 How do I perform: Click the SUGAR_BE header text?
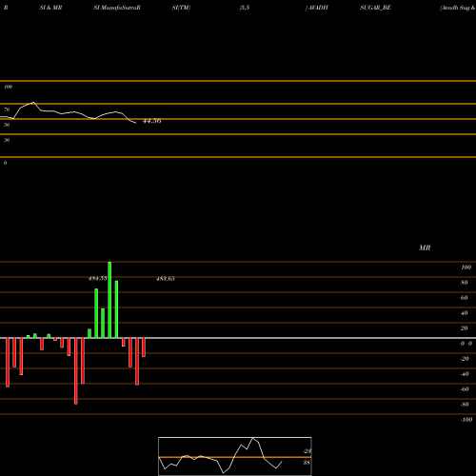point(375,8)
